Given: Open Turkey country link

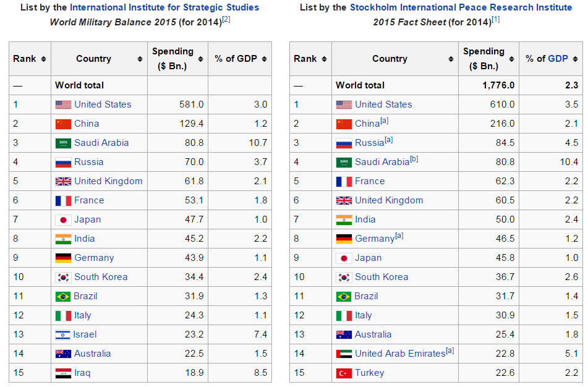Looking at the screenshot, I should coord(369,373).
